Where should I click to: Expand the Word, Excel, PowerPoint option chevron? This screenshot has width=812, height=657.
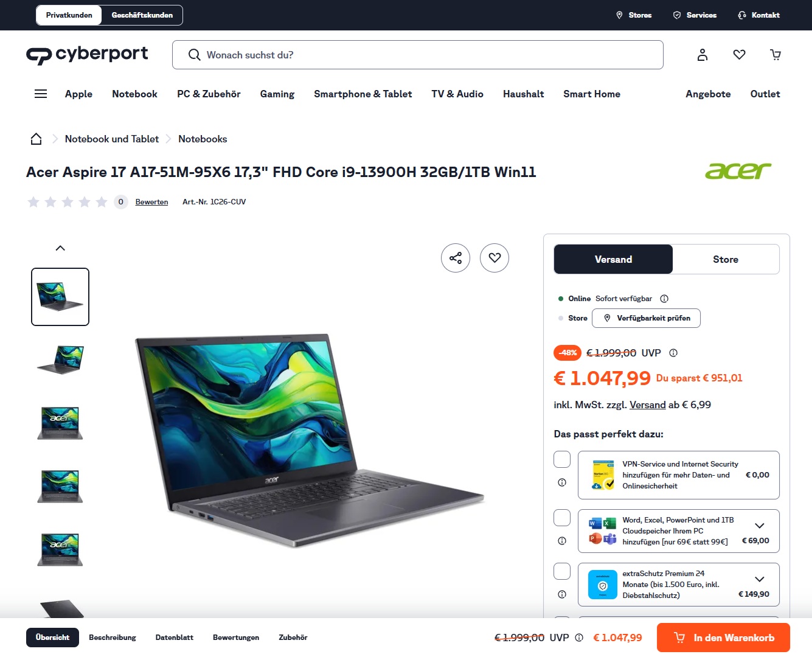point(759,526)
